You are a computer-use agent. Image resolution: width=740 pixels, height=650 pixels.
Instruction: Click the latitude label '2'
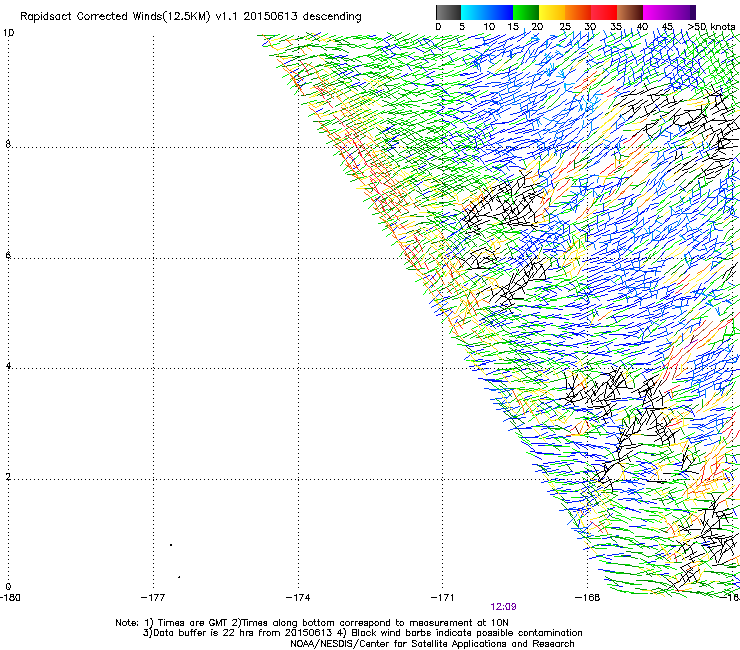8,477
